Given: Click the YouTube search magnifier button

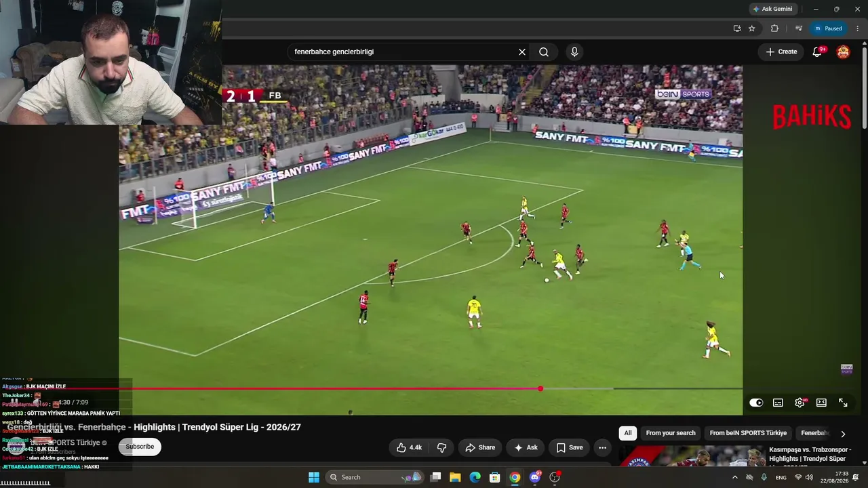Looking at the screenshot, I should tap(544, 52).
